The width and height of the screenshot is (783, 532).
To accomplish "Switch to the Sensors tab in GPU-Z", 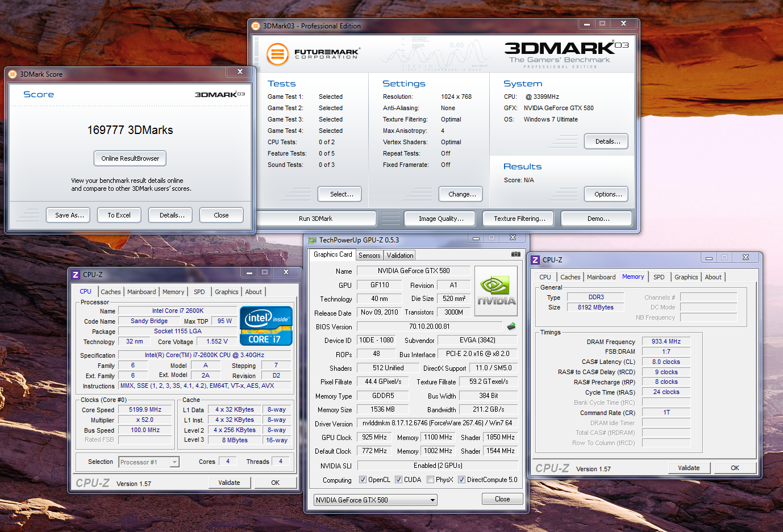I will point(369,255).
